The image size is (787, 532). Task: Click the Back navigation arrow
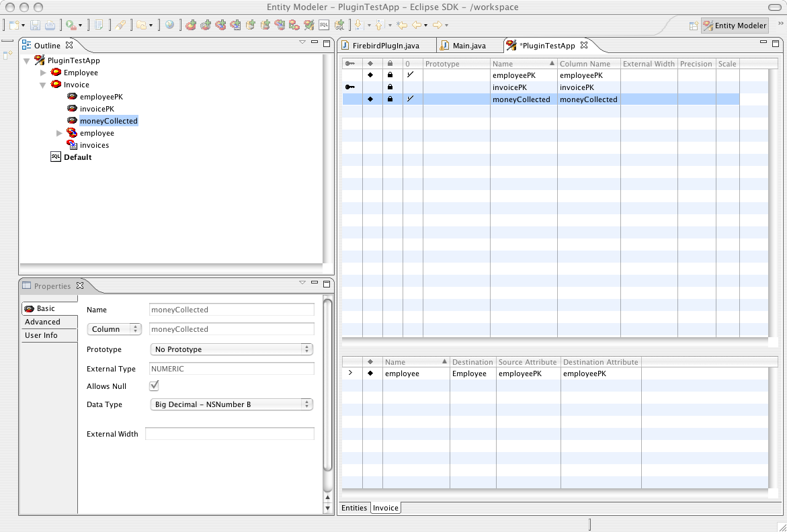[x=417, y=25]
